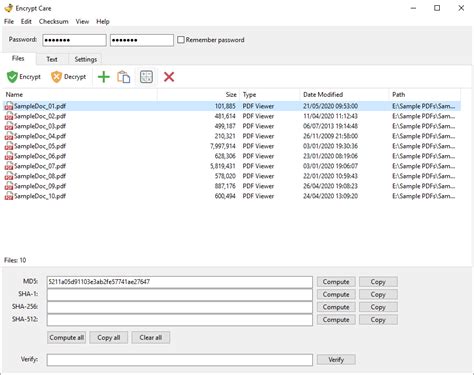Screen dimensions: 474x375
Task: Click Copy button for SHA-512
Action: pyautogui.click(x=378, y=320)
